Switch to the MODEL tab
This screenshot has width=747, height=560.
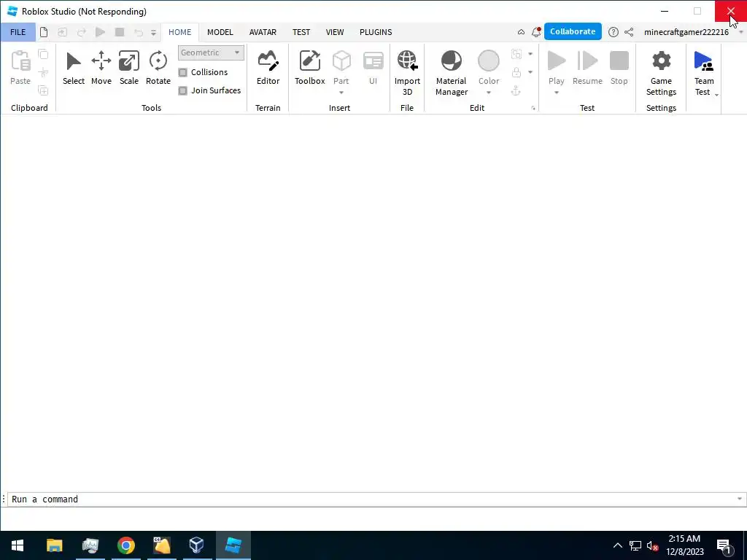(220, 32)
